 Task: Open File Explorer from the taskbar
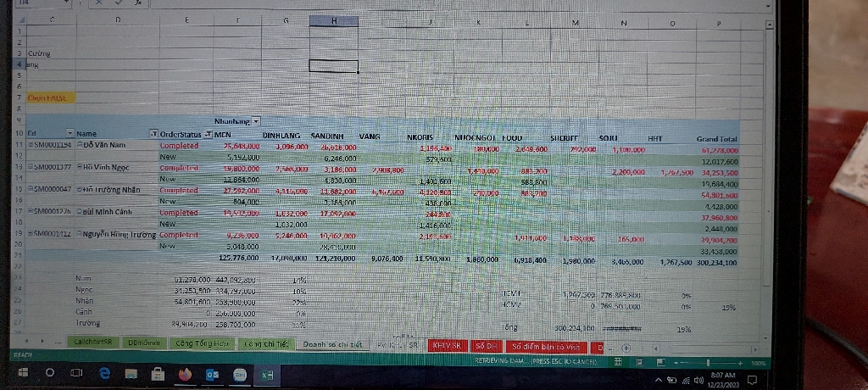coord(131,374)
